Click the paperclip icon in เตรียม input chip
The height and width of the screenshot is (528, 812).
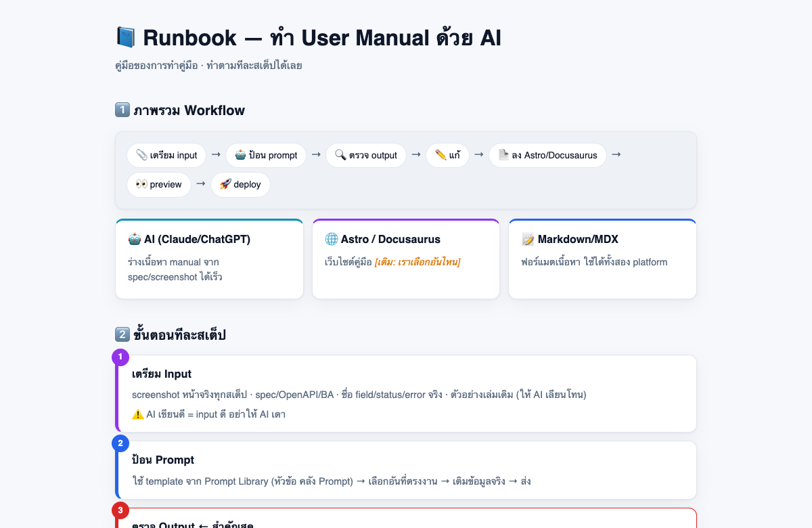(x=141, y=155)
